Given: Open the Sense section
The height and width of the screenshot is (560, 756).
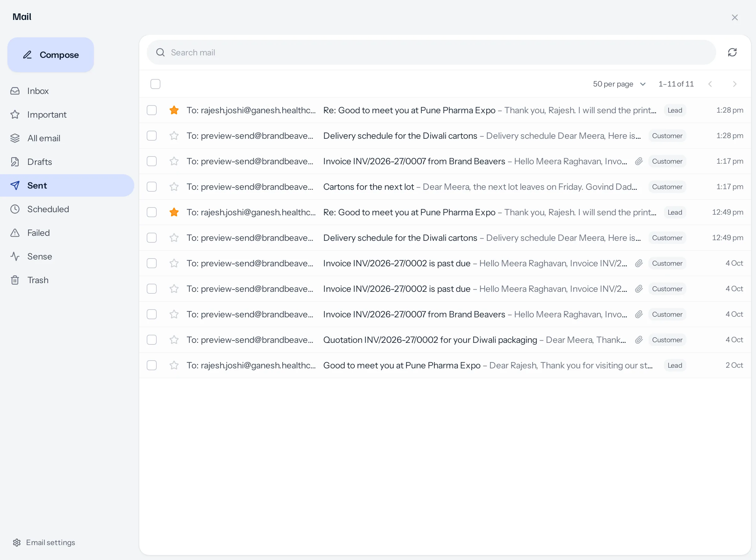Looking at the screenshot, I should [x=67, y=256].
